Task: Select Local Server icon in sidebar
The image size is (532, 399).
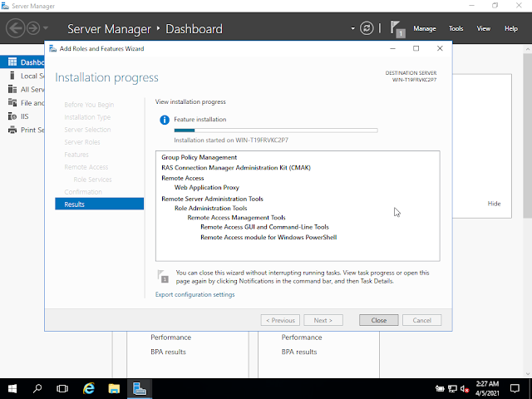Action: tap(12, 76)
